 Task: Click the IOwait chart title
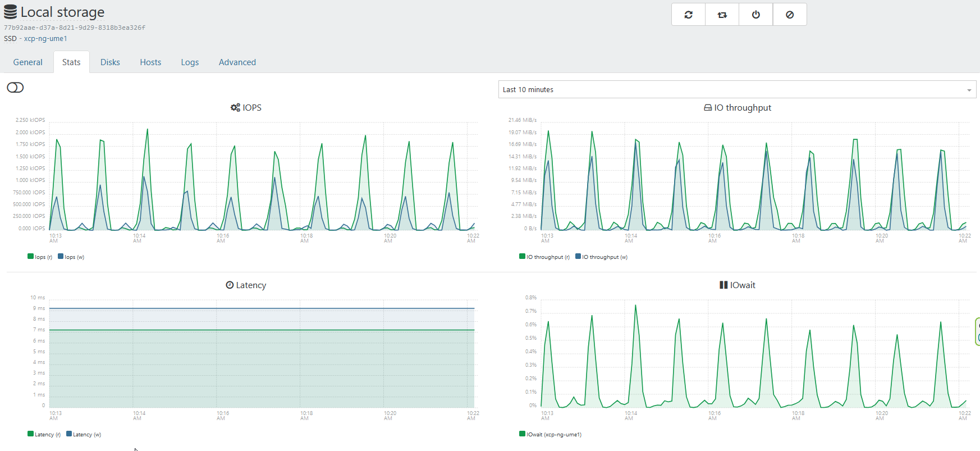pos(743,285)
